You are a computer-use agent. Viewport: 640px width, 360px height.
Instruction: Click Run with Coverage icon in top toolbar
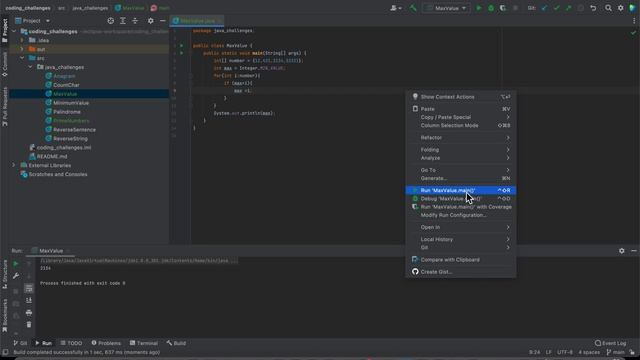pyautogui.click(x=503, y=8)
